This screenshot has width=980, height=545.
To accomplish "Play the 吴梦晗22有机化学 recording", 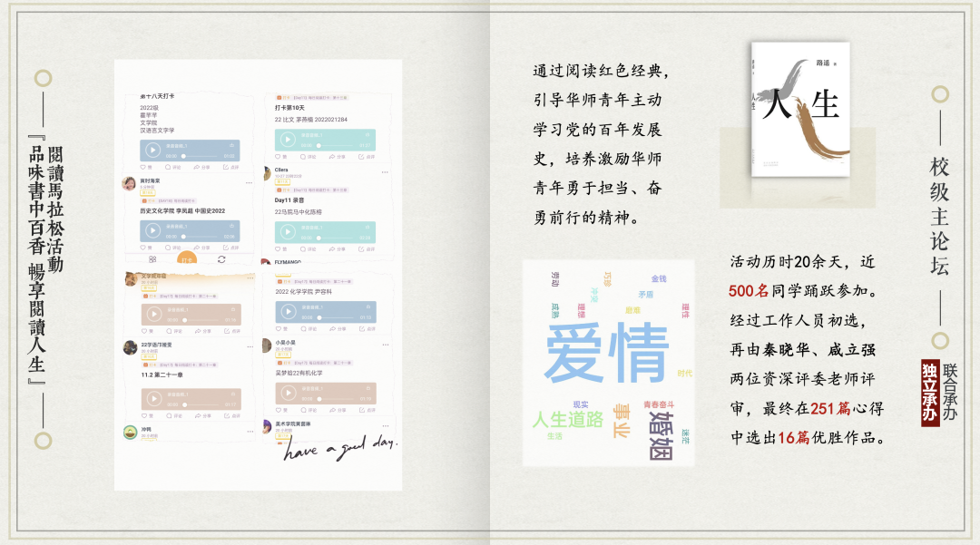I will click(289, 393).
